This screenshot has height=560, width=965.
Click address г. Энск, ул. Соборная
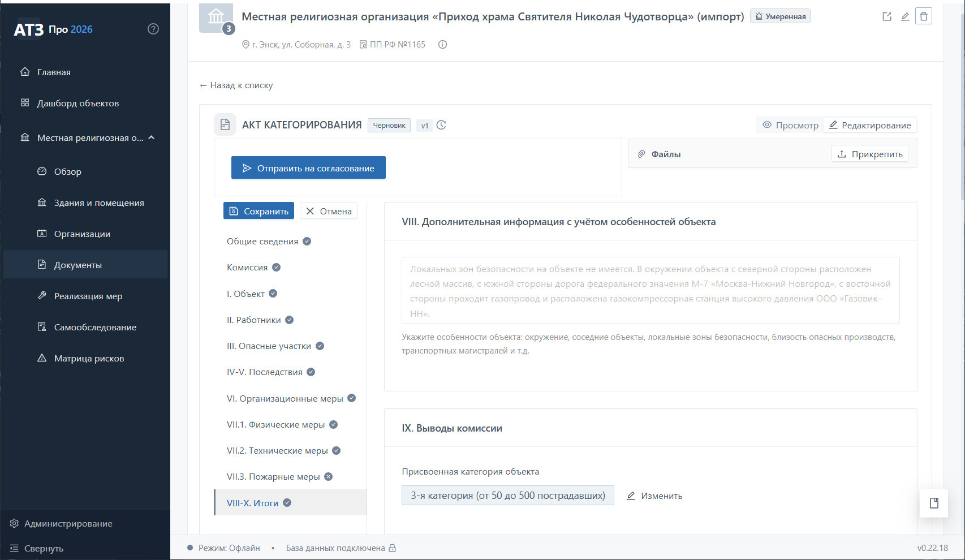296,44
